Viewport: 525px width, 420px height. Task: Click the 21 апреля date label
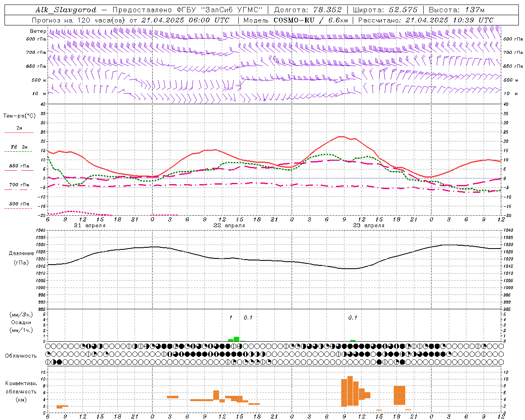click(89, 226)
